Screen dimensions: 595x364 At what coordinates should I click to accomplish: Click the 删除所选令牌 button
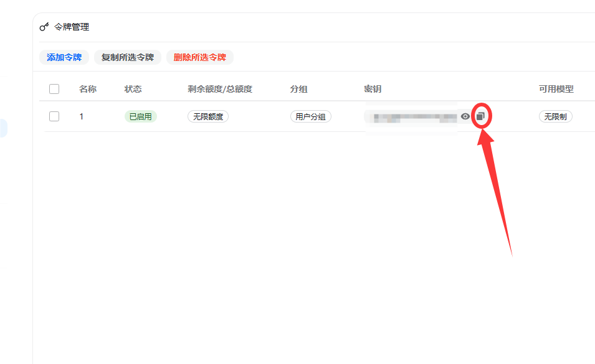[x=200, y=57]
